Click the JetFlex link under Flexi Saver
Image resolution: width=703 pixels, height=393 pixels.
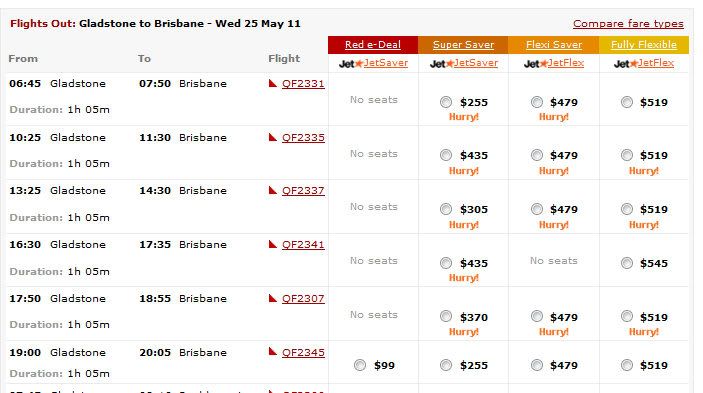(565, 63)
